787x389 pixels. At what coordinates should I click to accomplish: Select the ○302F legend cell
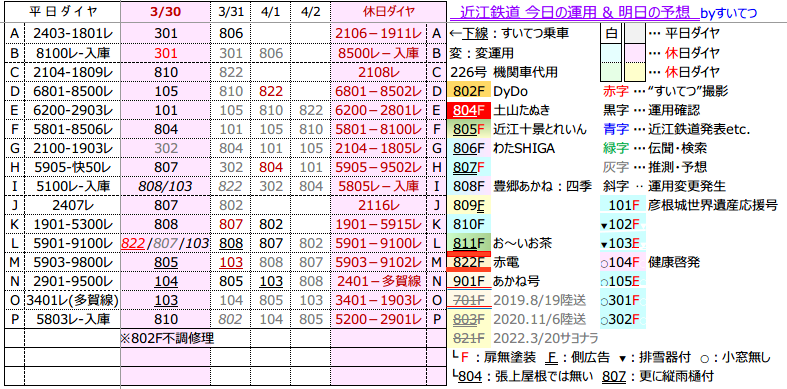point(624,320)
